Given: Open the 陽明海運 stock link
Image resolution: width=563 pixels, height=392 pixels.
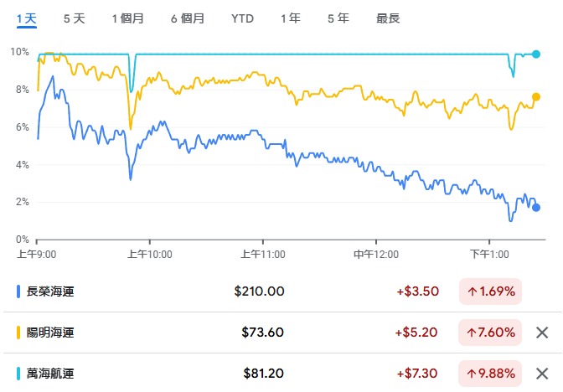Looking at the screenshot, I should tap(51, 333).
